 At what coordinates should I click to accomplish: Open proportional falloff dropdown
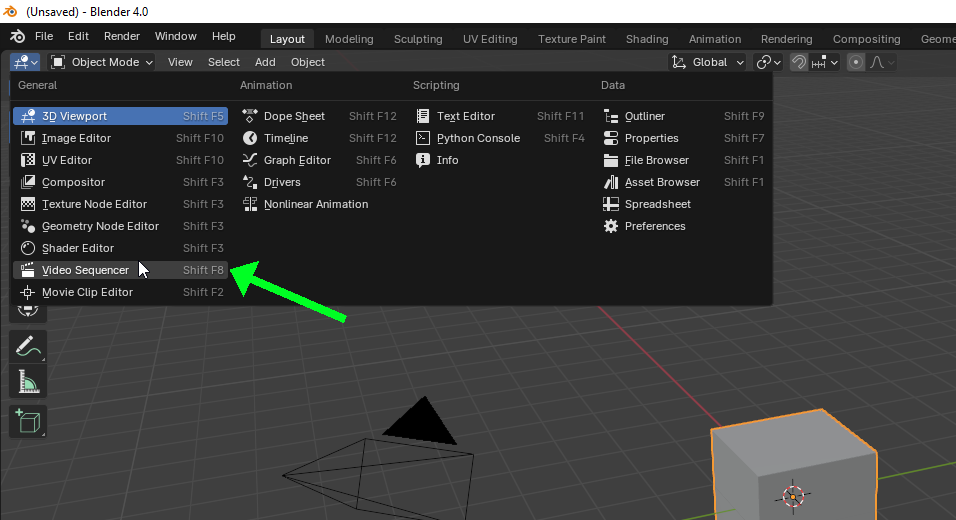[x=882, y=62]
